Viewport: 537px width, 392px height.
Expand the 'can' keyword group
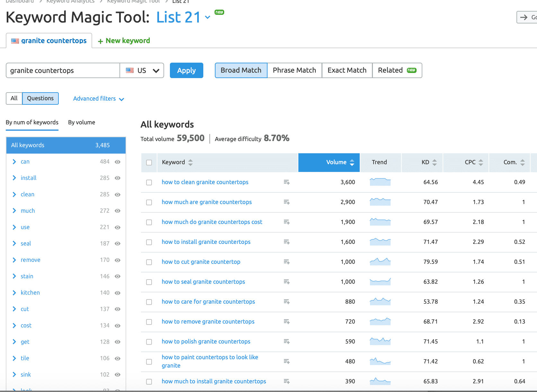[14, 162]
